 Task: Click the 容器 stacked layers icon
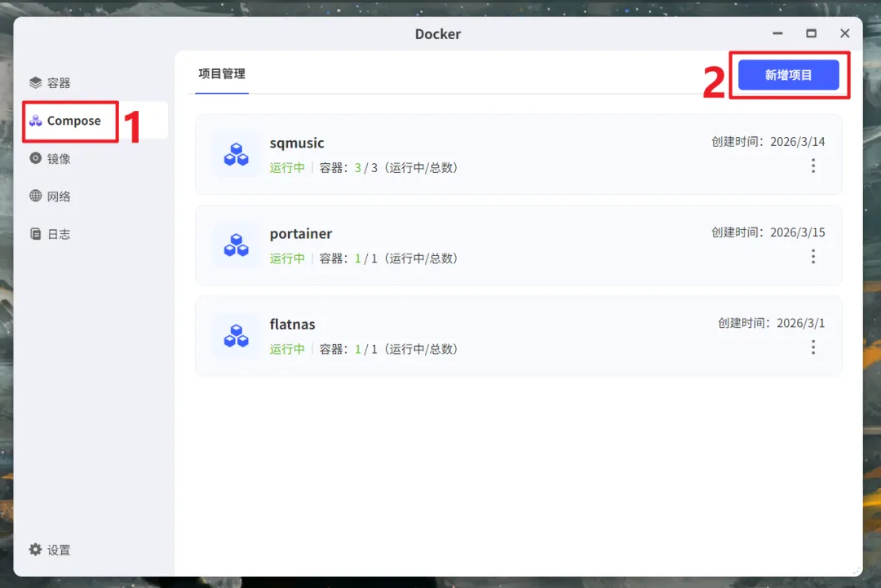tap(35, 82)
